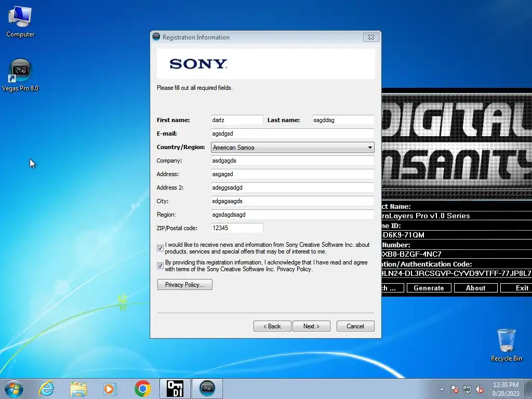This screenshot has width=532, height=399.
Task: Click the City input field
Action: point(292,201)
